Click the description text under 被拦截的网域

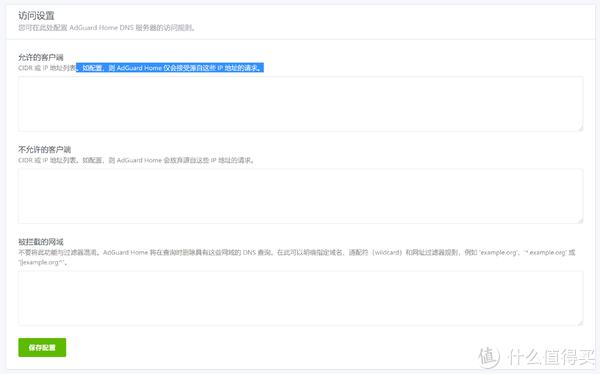tap(297, 257)
